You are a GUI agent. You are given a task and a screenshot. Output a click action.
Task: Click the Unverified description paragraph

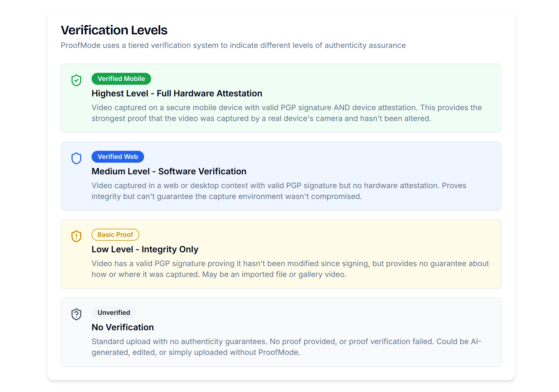tap(286, 347)
